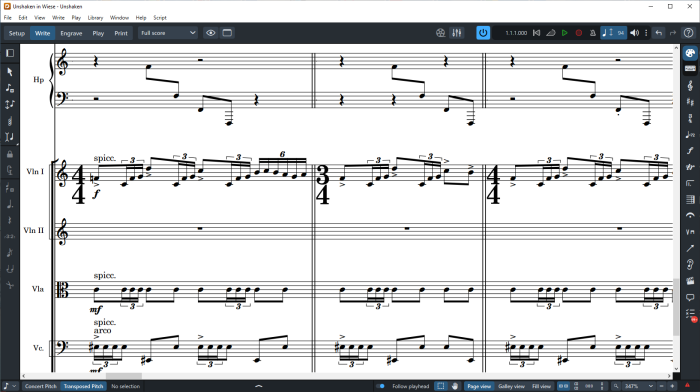
Task: Open the Cues panel icon
Action: tap(690, 264)
